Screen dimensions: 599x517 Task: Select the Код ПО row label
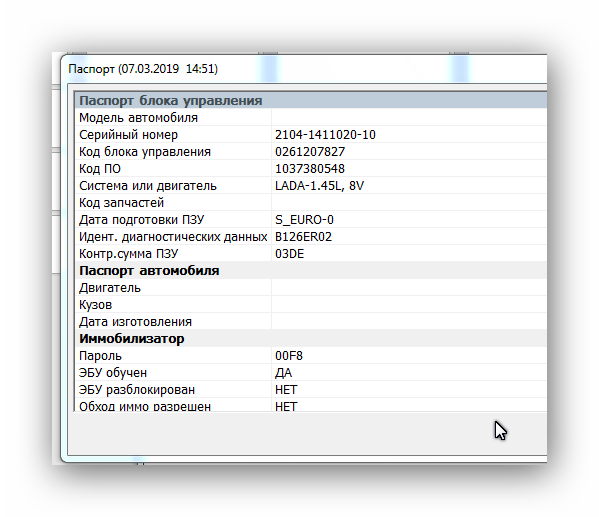point(100,169)
